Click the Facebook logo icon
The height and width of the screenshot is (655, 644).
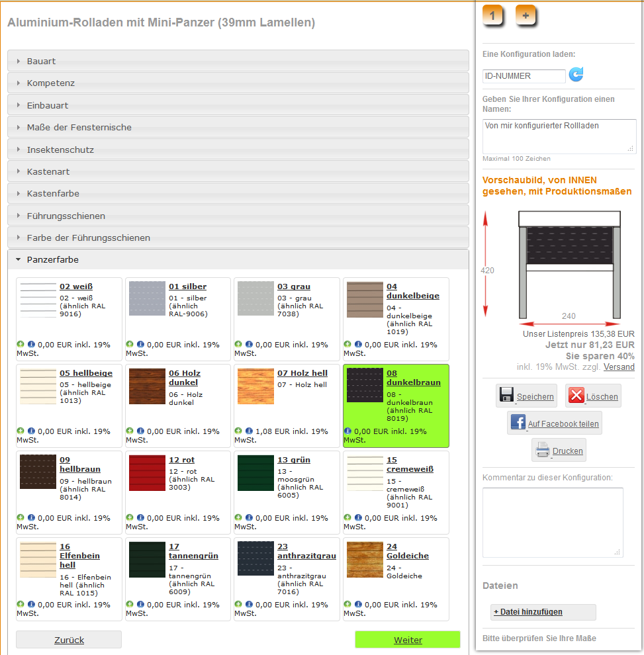click(x=518, y=422)
